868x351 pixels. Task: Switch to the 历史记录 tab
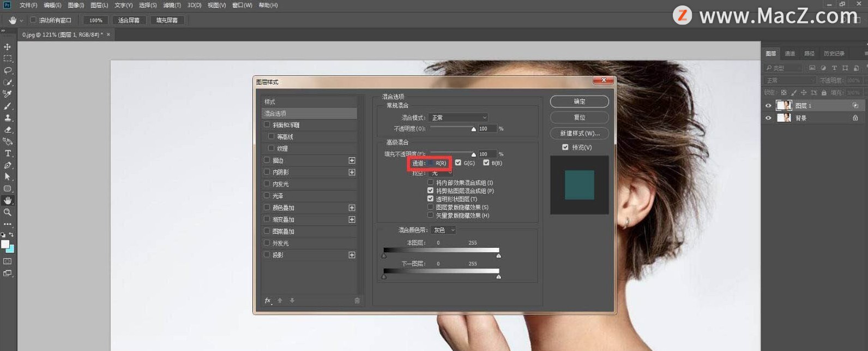(x=834, y=53)
